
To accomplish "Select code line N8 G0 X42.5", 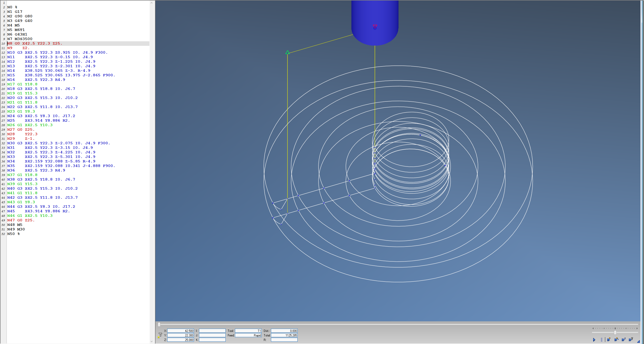I will click(x=35, y=44).
